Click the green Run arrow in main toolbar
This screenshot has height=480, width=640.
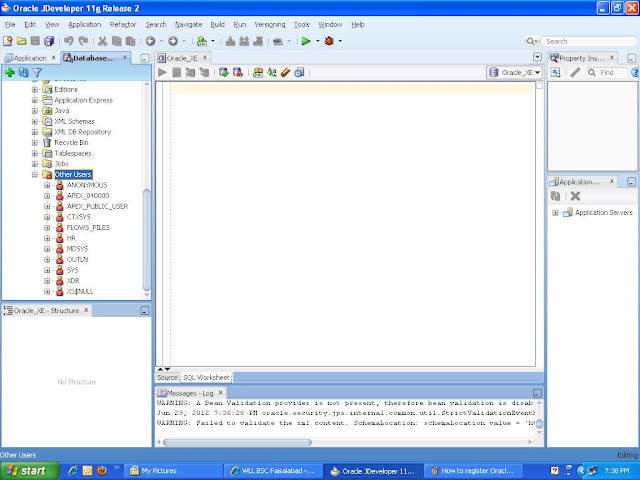click(306, 41)
